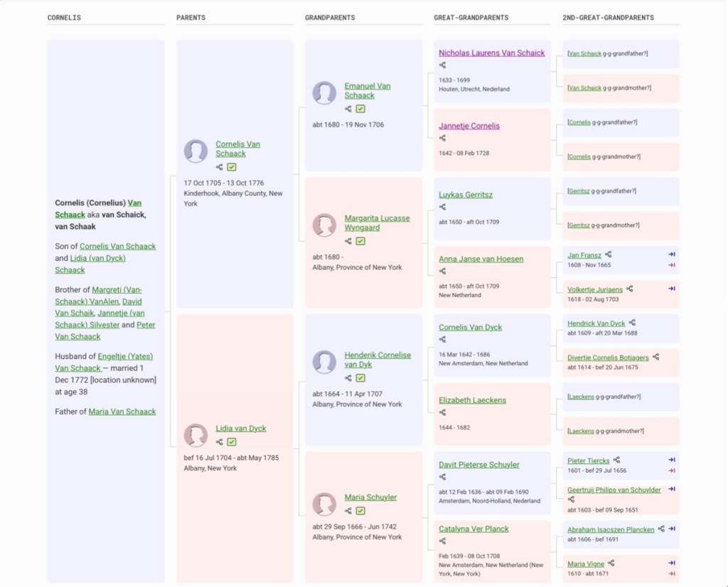Image resolution: width=728 pixels, height=587 pixels.
Task: Click the tree icon under Emanuel Van Schaack
Action: (x=348, y=109)
